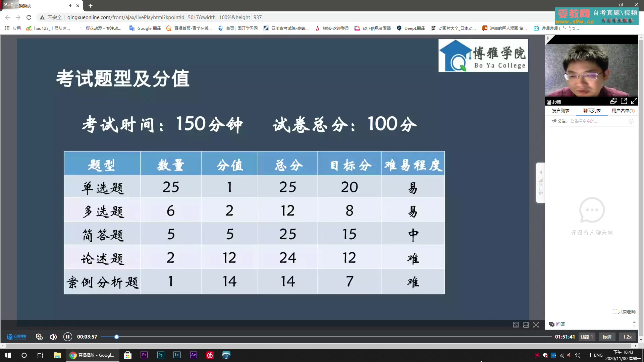Viewport: 644px width, 362px height.
Task: Switch to the 发言列表 tab
Action: coord(560,110)
